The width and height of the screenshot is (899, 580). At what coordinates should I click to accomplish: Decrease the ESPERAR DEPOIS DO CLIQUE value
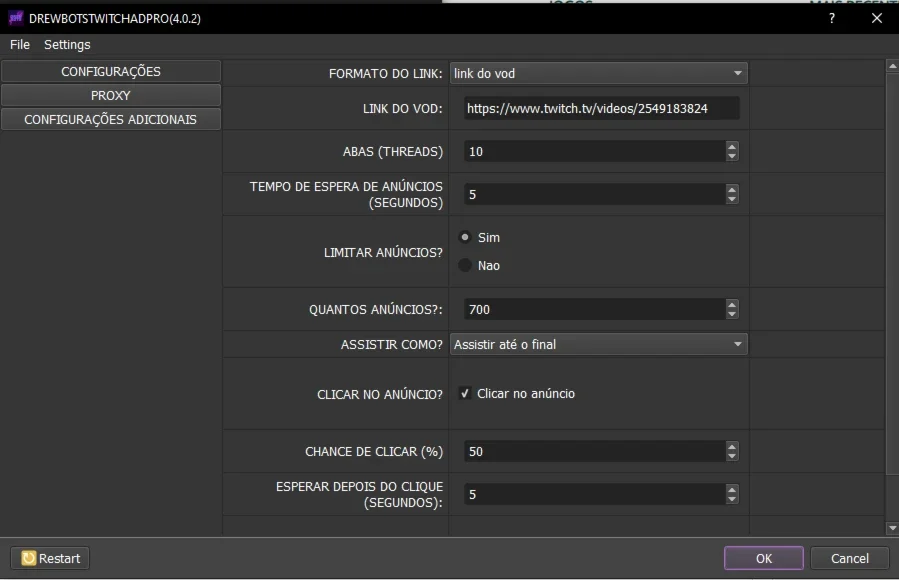point(732,500)
